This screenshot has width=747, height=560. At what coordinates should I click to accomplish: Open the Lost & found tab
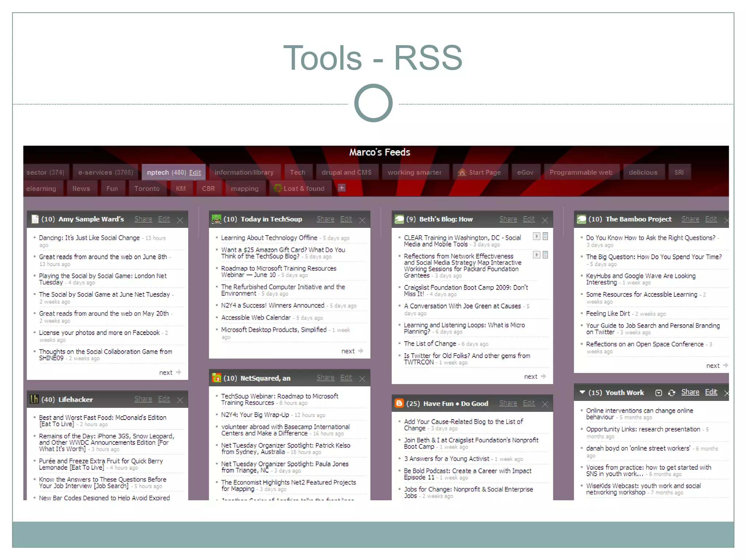click(x=301, y=188)
